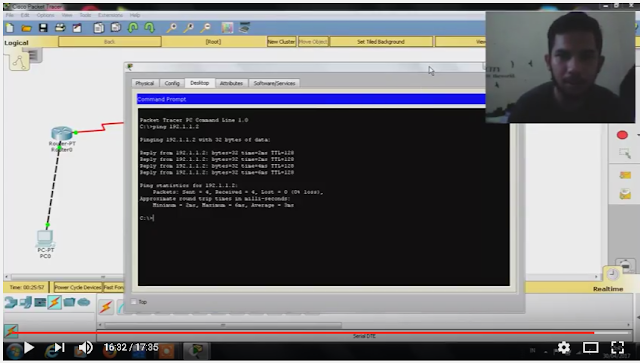Viewport: 640px width, 363px height.
Task: Choose the End Devices category
Action: click(69, 303)
